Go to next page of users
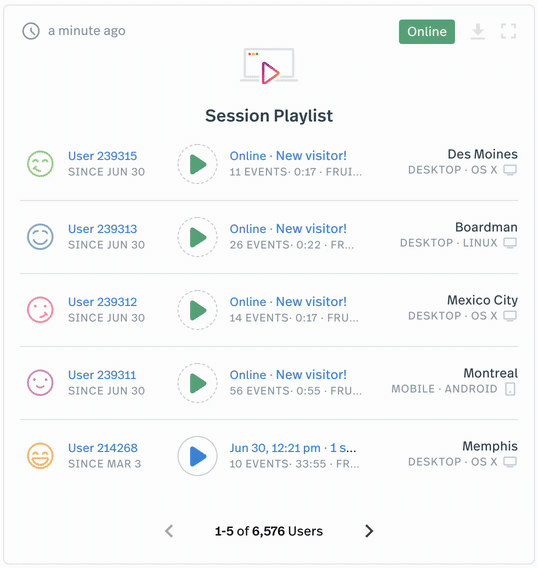538x568 pixels. tap(369, 531)
